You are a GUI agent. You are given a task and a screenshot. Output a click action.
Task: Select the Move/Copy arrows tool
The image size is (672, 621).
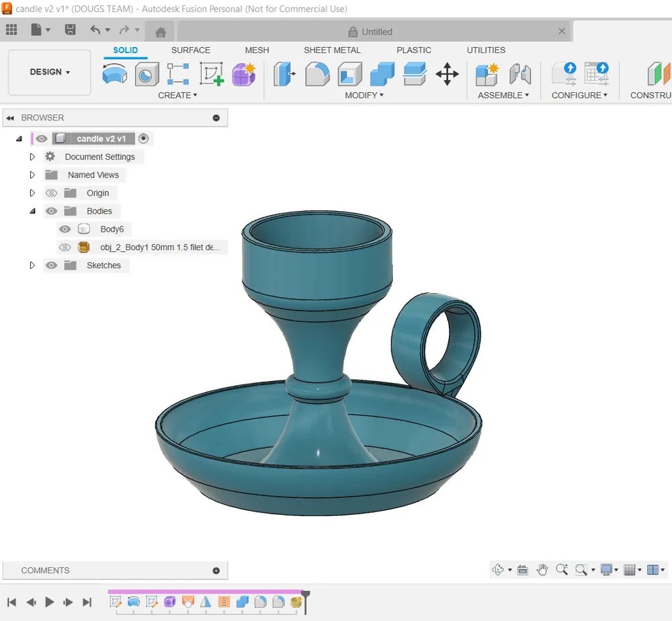point(447,74)
